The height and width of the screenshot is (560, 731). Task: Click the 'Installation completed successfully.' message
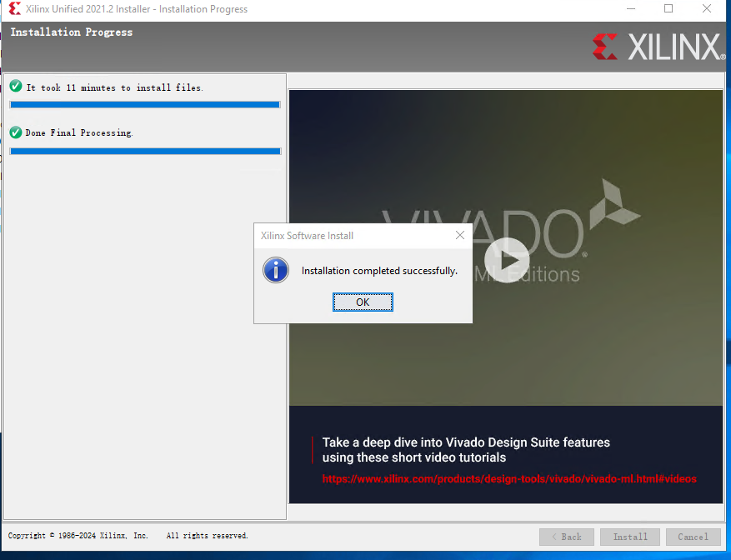[x=379, y=271]
